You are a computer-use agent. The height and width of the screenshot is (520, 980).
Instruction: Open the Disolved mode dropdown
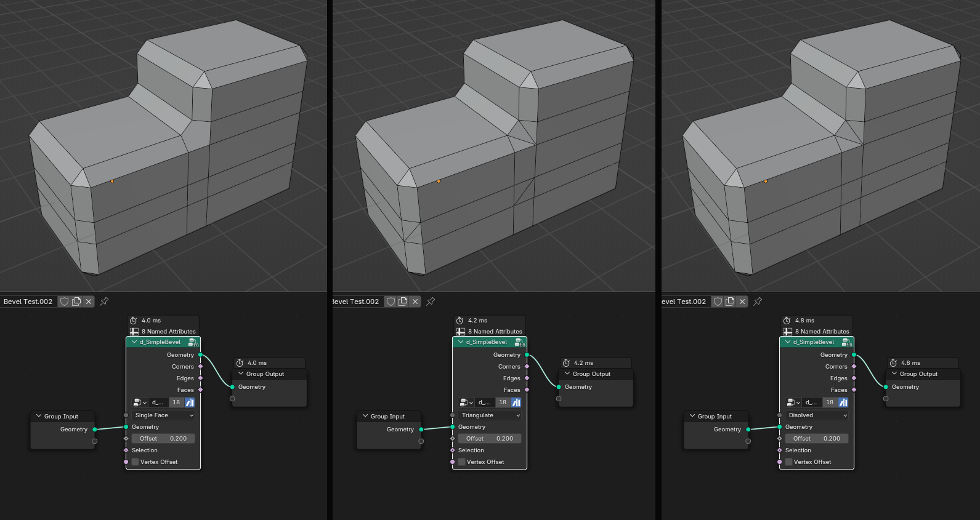pyautogui.click(x=817, y=415)
